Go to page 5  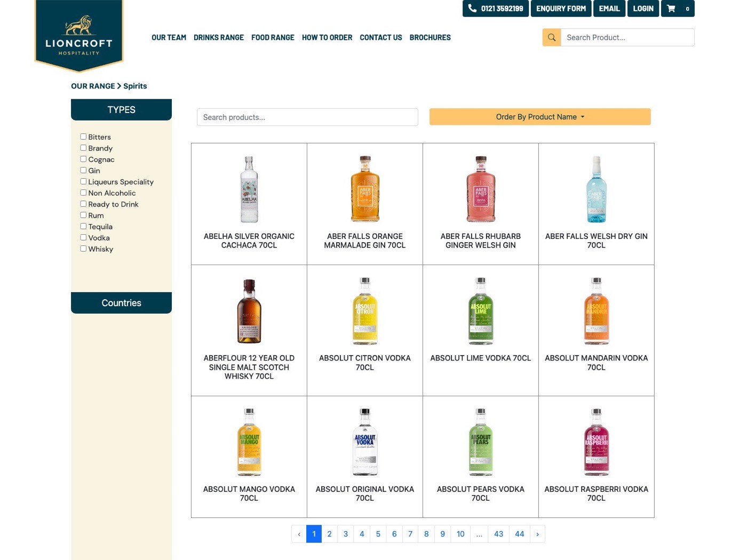378,534
